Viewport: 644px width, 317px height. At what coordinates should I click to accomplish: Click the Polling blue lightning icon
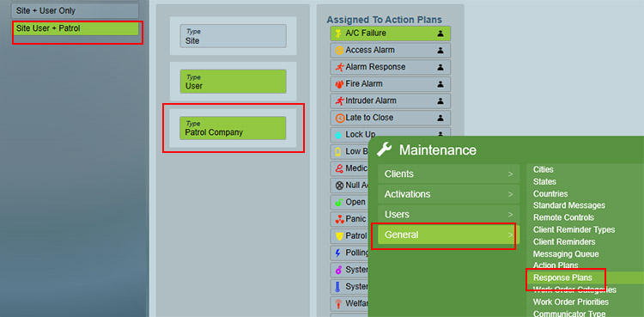(x=339, y=253)
